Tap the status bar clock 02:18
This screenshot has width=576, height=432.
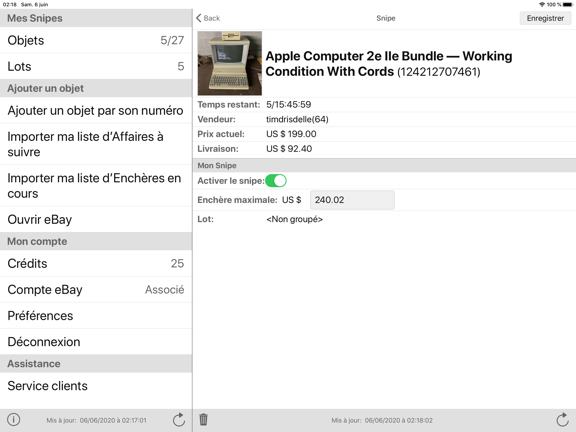(10, 4)
